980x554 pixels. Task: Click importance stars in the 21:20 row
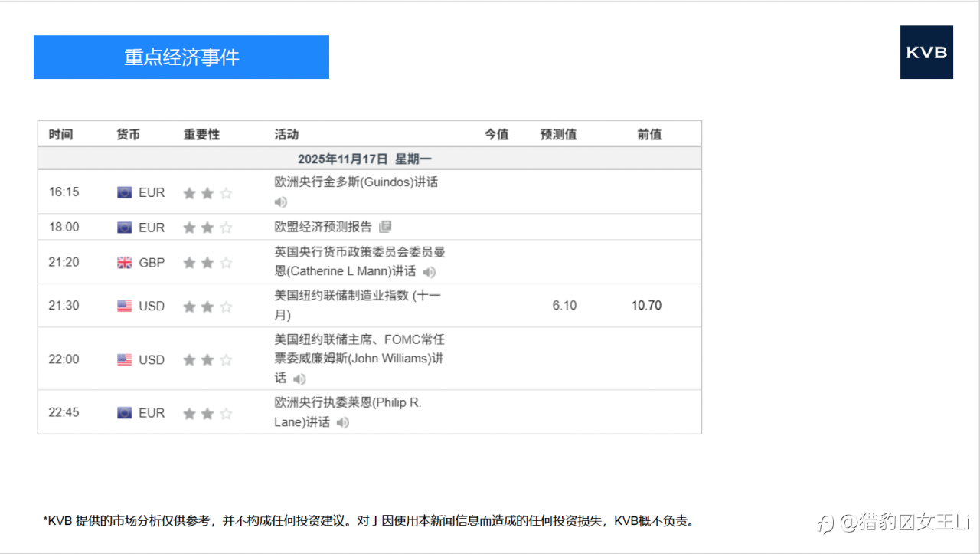tap(207, 263)
